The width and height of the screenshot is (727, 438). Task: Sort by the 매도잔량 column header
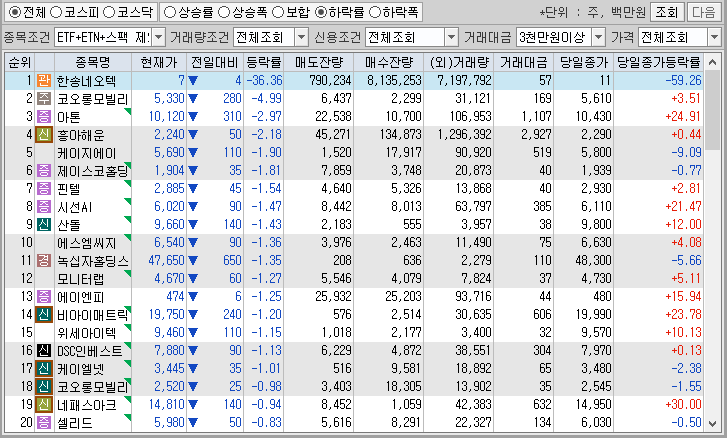click(x=319, y=62)
